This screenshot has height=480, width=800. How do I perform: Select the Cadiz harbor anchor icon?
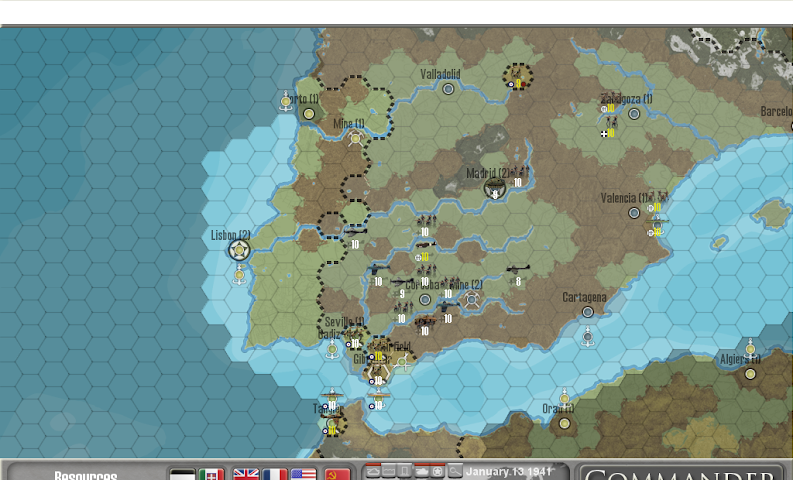tap(332, 349)
